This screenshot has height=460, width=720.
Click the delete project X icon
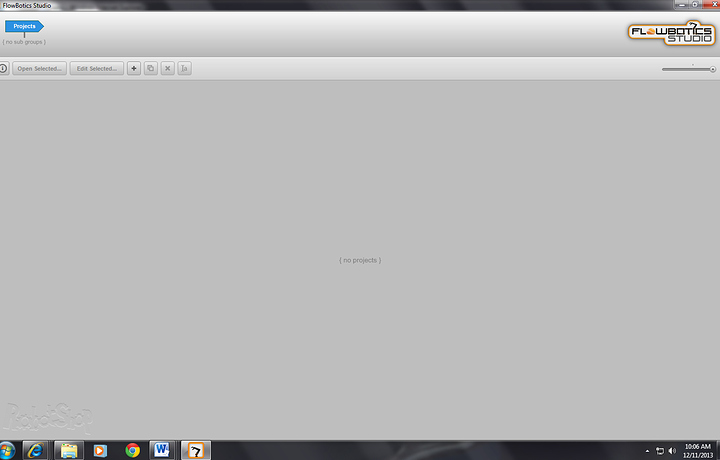(168, 68)
